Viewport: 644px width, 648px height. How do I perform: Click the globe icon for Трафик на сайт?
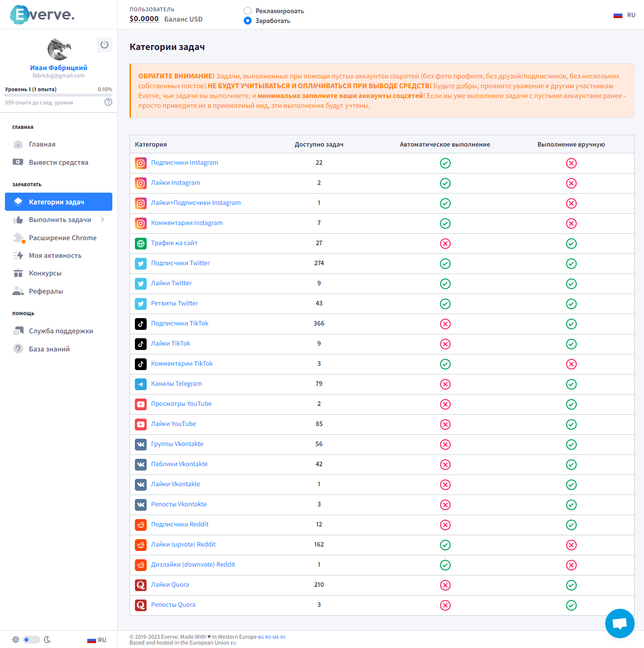141,244
